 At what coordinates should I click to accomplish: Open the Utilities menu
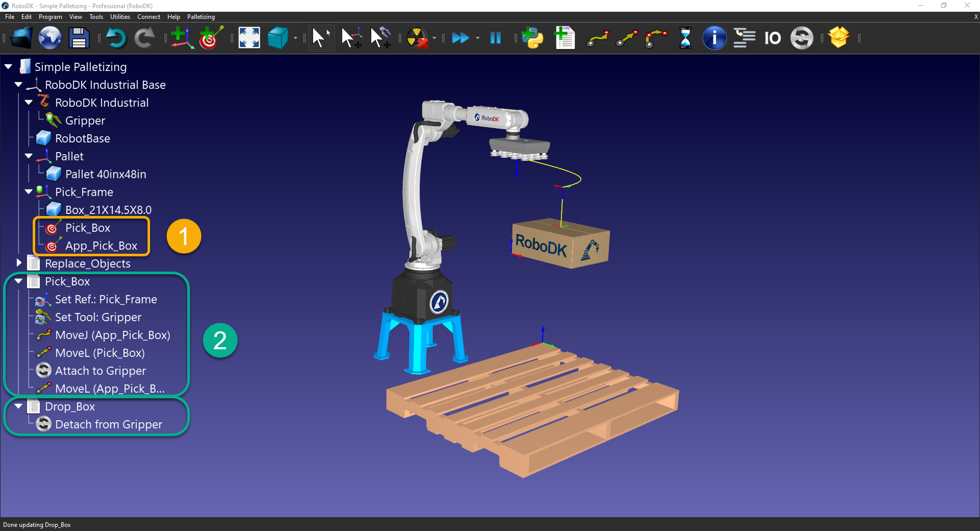(x=120, y=17)
